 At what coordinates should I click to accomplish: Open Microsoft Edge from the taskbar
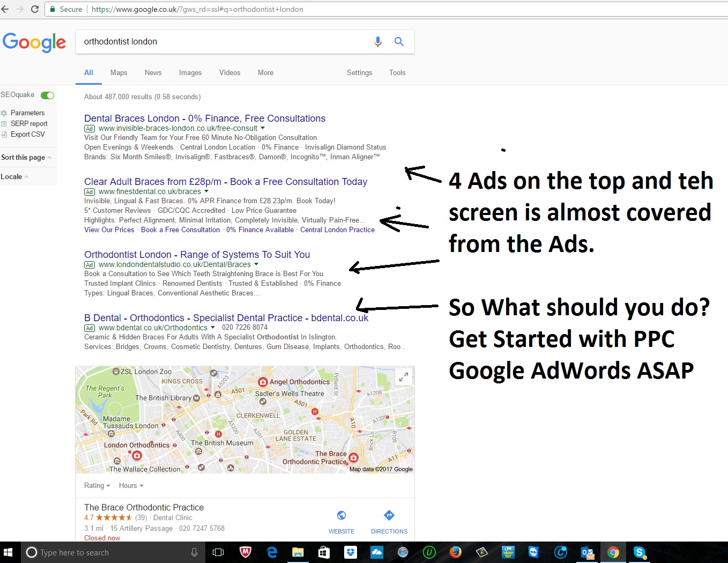[x=272, y=552]
